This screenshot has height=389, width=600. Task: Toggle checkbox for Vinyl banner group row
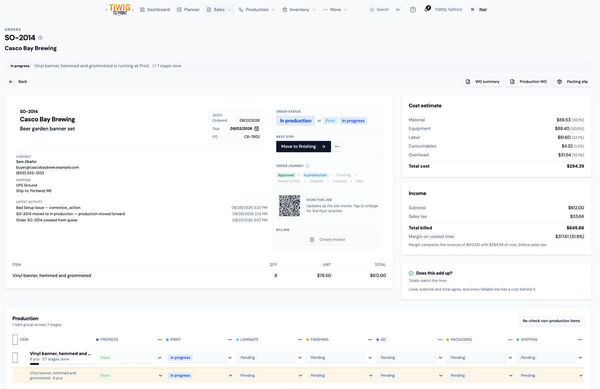15,358
